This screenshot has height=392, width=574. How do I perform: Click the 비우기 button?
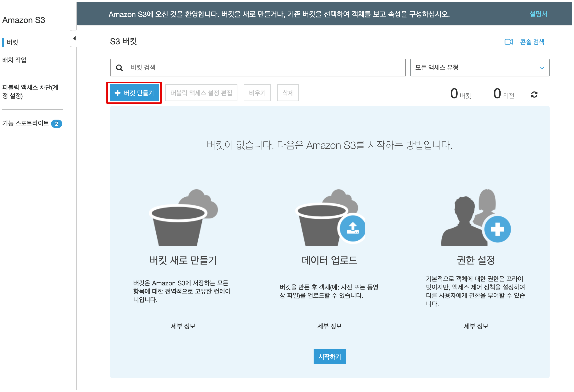(x=257, y=93)
